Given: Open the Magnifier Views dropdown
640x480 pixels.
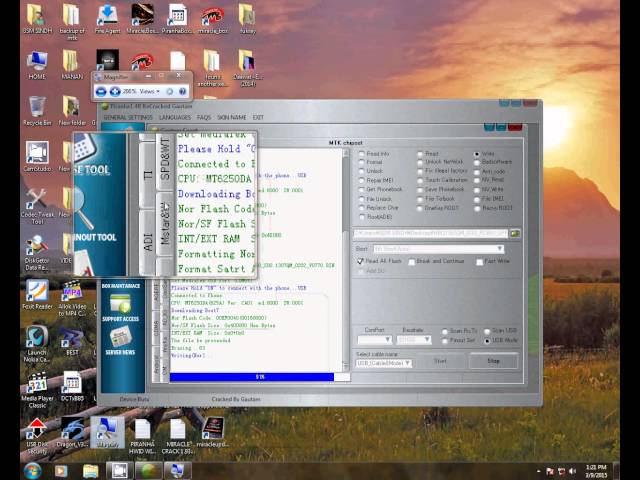Looking at the screenshot, I should 149,91.
